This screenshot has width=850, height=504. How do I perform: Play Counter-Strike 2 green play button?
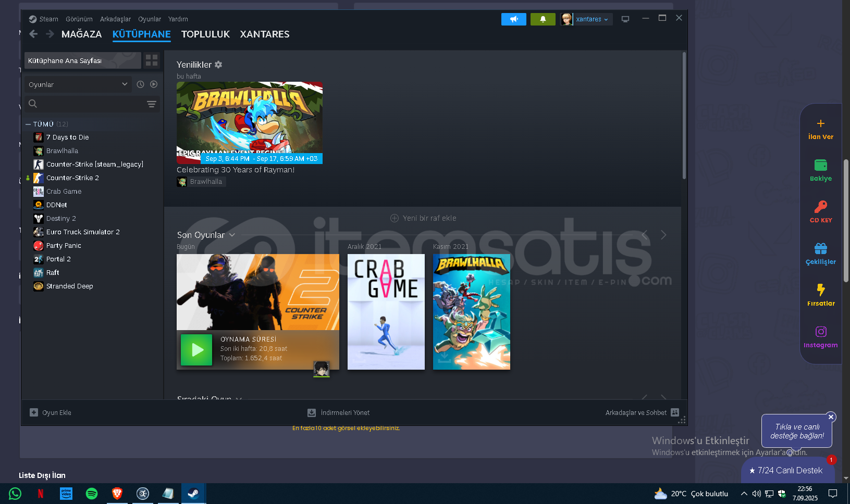tap(196, 350)
